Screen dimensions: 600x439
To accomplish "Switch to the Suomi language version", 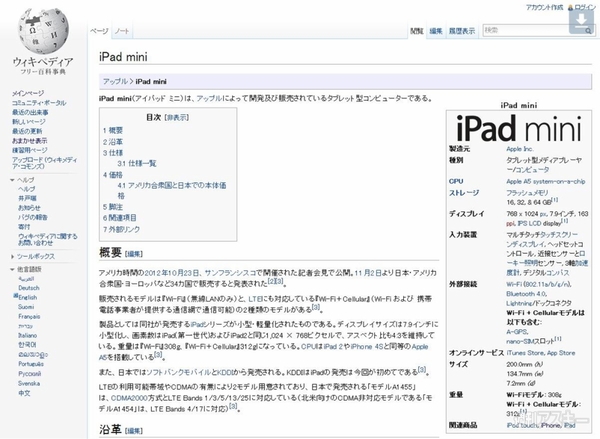I will pos(26,307).
